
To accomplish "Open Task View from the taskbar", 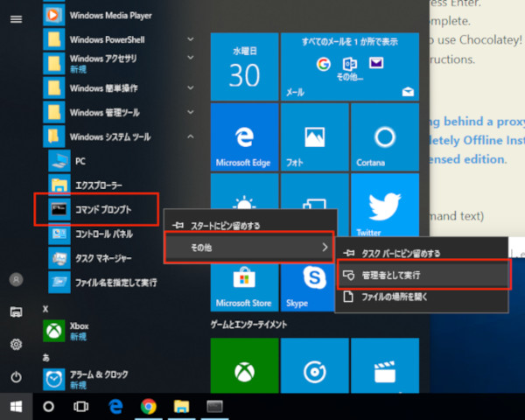I will coord(81,407).
